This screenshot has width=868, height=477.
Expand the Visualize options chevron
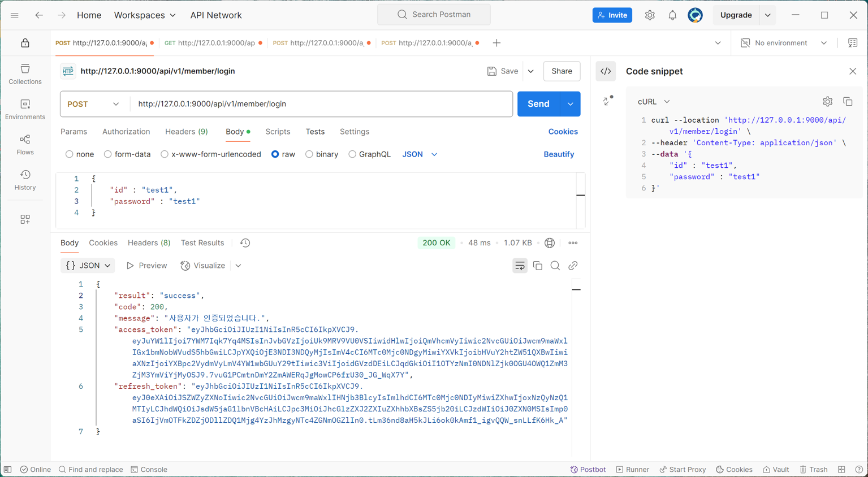point(238,266)
